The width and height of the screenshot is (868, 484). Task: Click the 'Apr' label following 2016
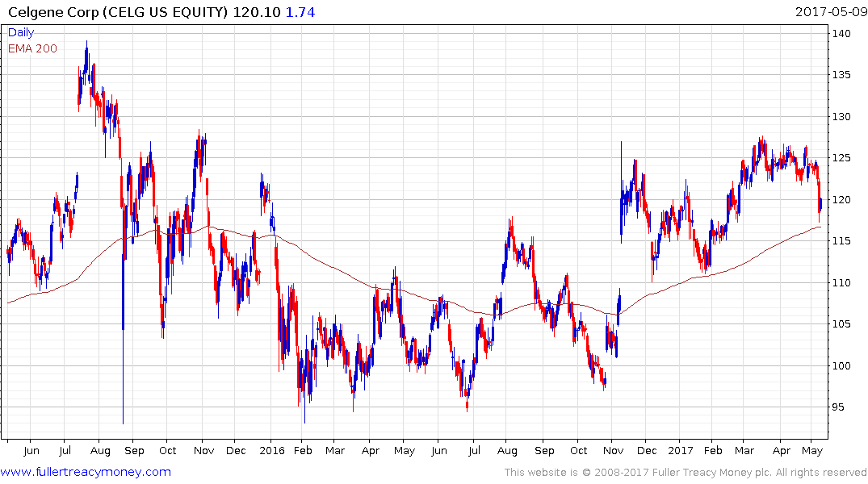pyautogui.click(x=371, y=450)
